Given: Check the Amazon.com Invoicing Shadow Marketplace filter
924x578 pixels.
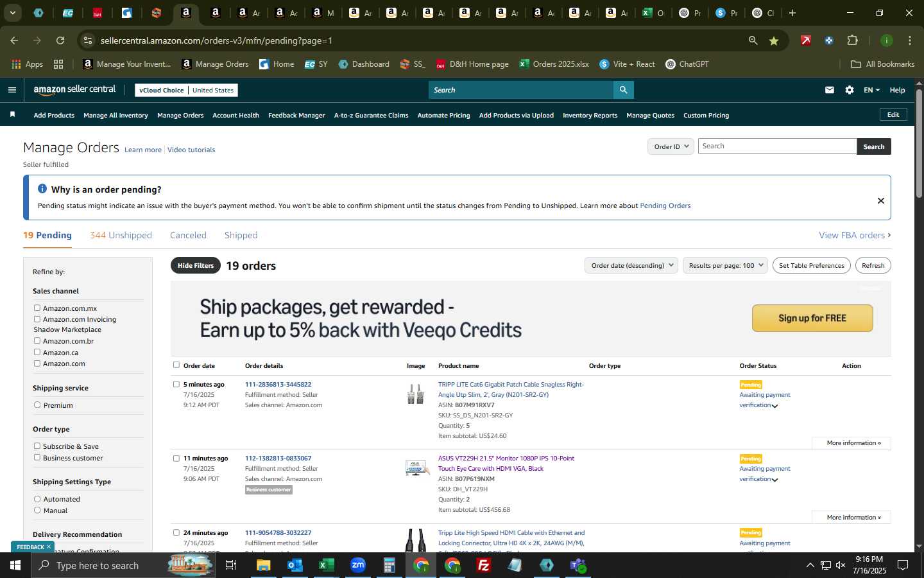Looking at the screenshot, I should tap(37, 319).
